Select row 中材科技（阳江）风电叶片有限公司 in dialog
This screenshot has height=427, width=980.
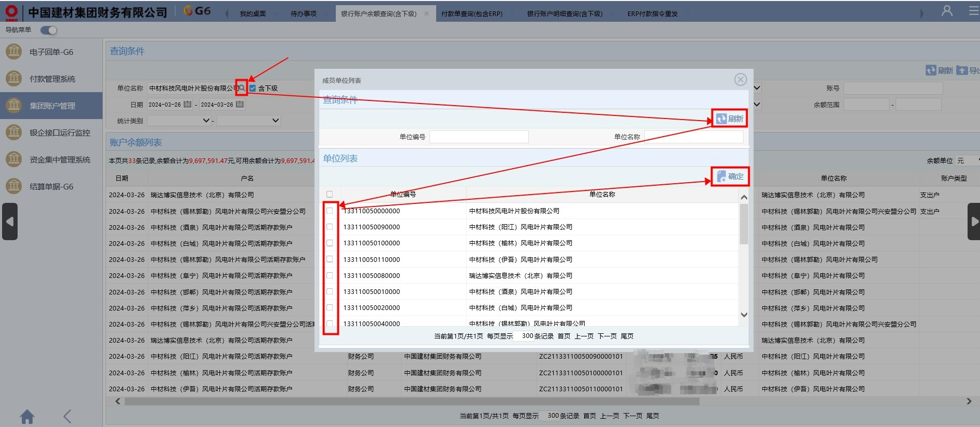tap(529, 227)
